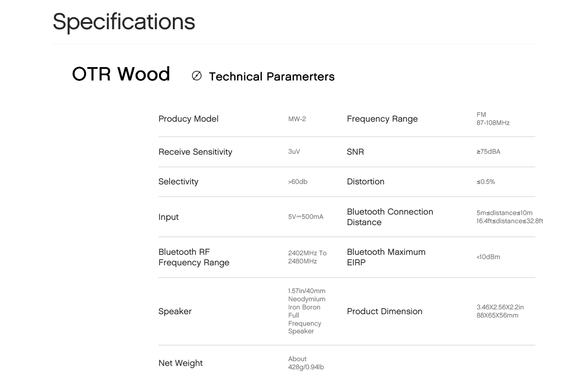The height and width of the screenshot is (387, 588).
Task: Select the ≥75dBA value
Action: [488, 151]
